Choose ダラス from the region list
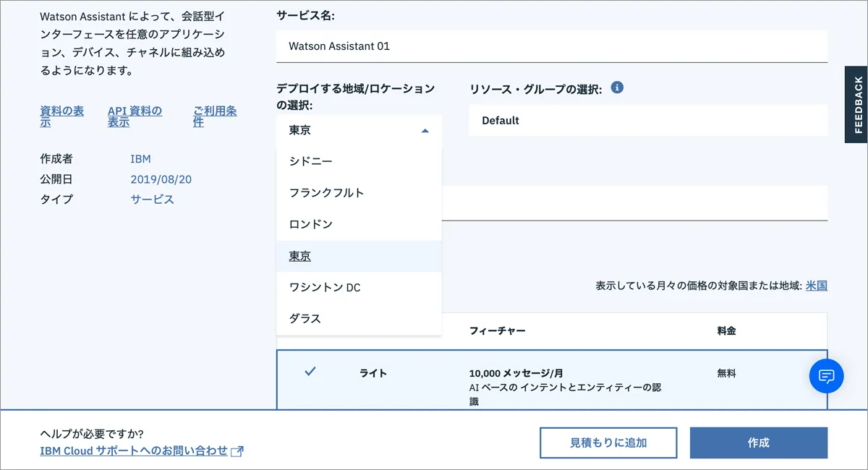The height and width of the screenshot is (470, 868). coord(359,319)
